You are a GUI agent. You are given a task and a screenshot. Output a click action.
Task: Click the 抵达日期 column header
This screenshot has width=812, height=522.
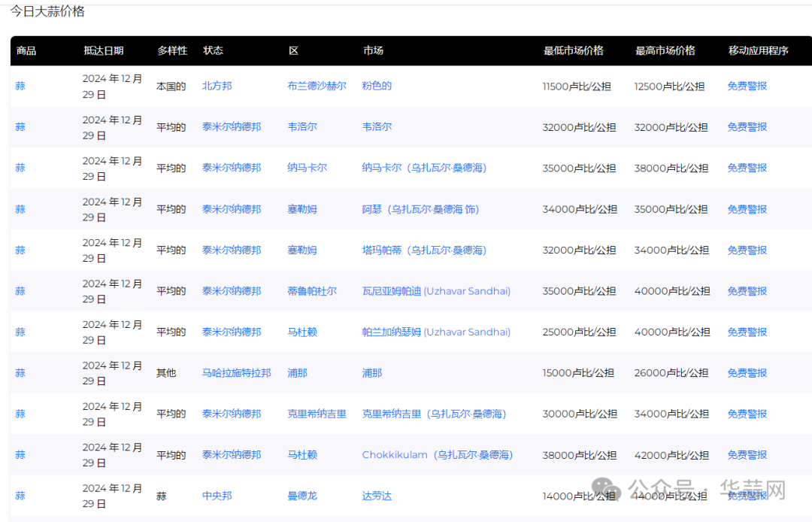point(104,50)
